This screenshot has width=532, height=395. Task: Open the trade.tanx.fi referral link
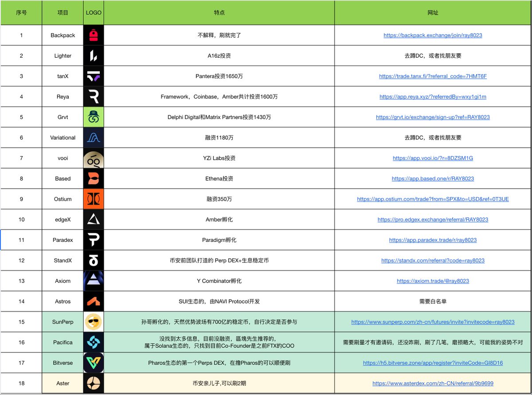click(433, 76)
